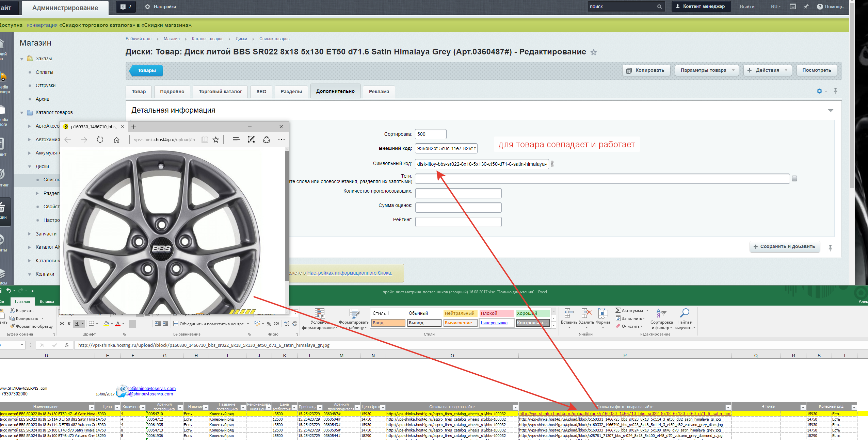This screenshot has height=440, width=868.
Task: Click the Копировать button in Bitrix toolbar
Action: pos(646,70)
